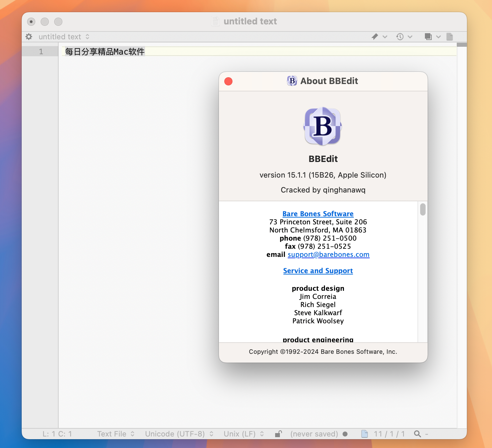Expand the marker menu chevron
The image size is (492, 448).
(x=385, y=37)
